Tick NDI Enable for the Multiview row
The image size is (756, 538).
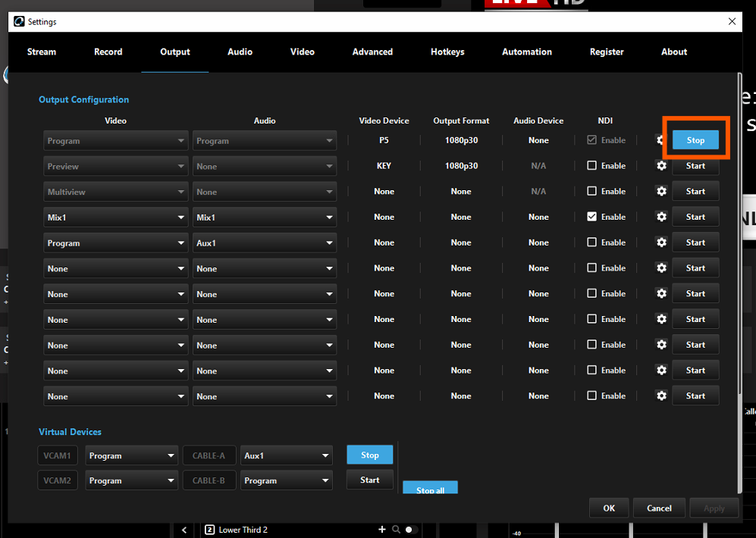click(592, 192)
